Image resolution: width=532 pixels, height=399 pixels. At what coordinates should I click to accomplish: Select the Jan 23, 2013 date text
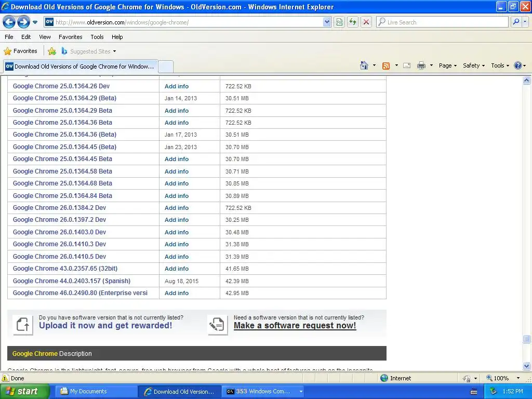coord(180,147)
